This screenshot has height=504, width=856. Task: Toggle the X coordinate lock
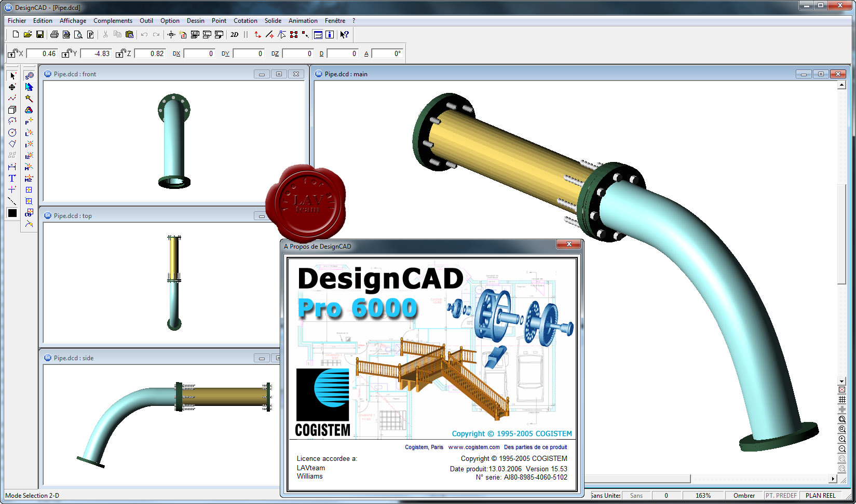coord(12,53)
